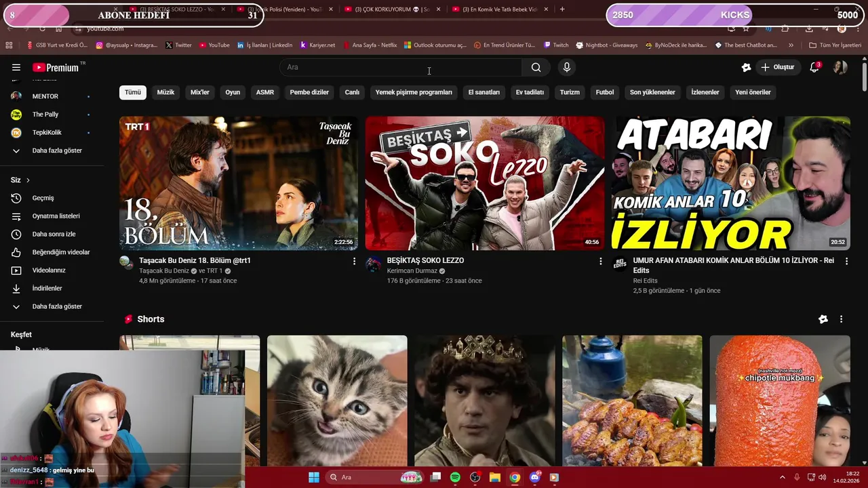Select the Pembe diziler filter chip
Viewport: 868px width, 488px height.
pyautogui.click(x=309, y=92)
